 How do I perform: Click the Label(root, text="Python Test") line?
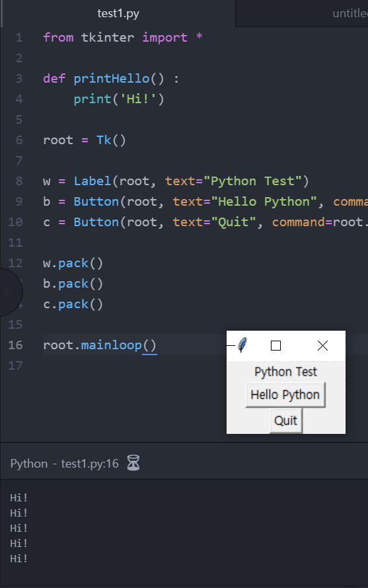tap(176, 181)
